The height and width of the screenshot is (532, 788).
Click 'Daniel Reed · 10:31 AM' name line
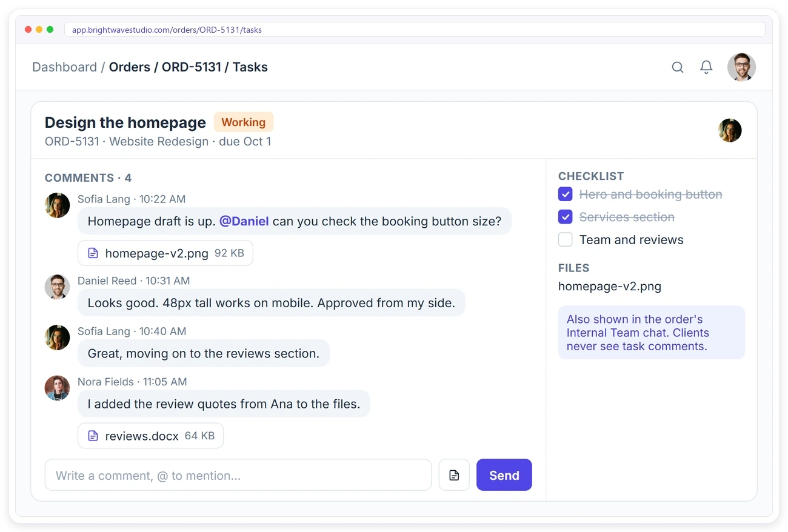tap(134, 281)
